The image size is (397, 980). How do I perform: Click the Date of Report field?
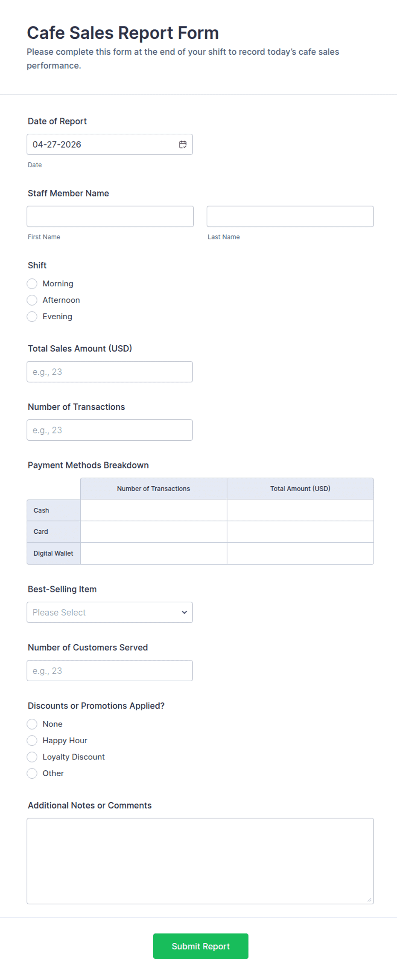[x=102, y=144]
